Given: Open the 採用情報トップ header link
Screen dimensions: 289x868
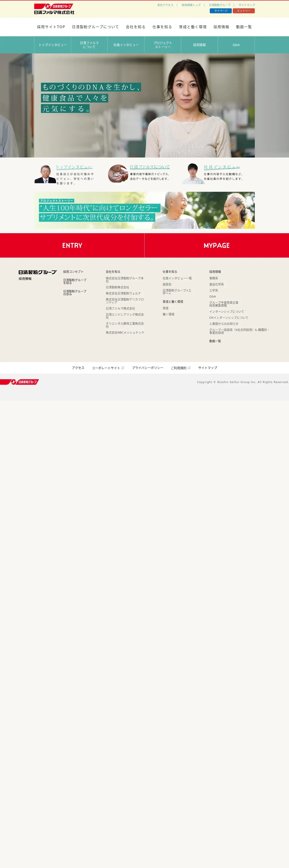Looking at the screenshot, I should coord(191,5).
